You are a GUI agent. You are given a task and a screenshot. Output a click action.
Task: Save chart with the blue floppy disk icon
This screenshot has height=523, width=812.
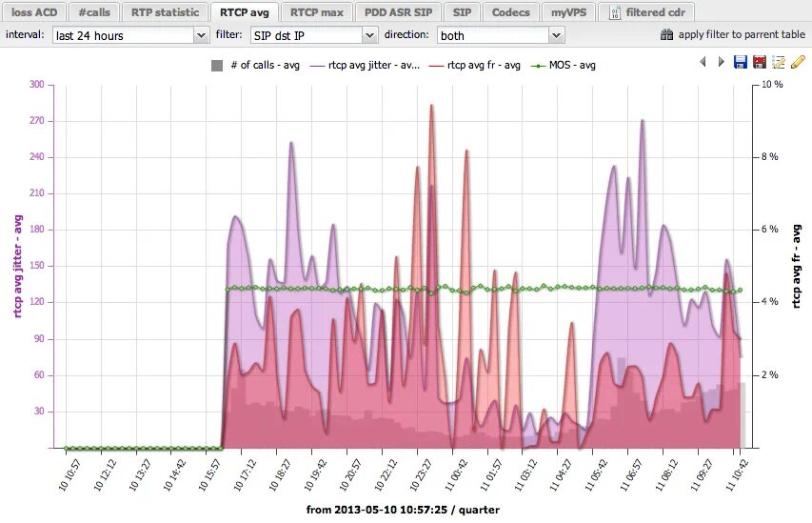pyautogui.click(x=741, y=62)
